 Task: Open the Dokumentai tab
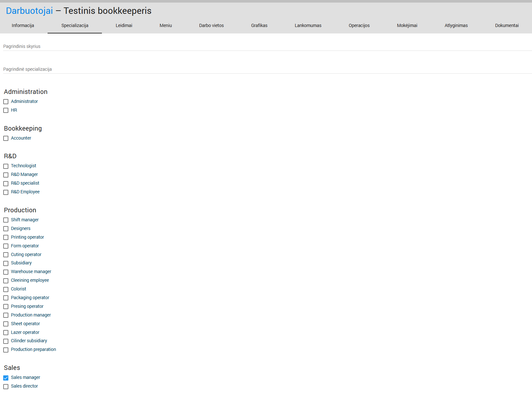point(507,25)
